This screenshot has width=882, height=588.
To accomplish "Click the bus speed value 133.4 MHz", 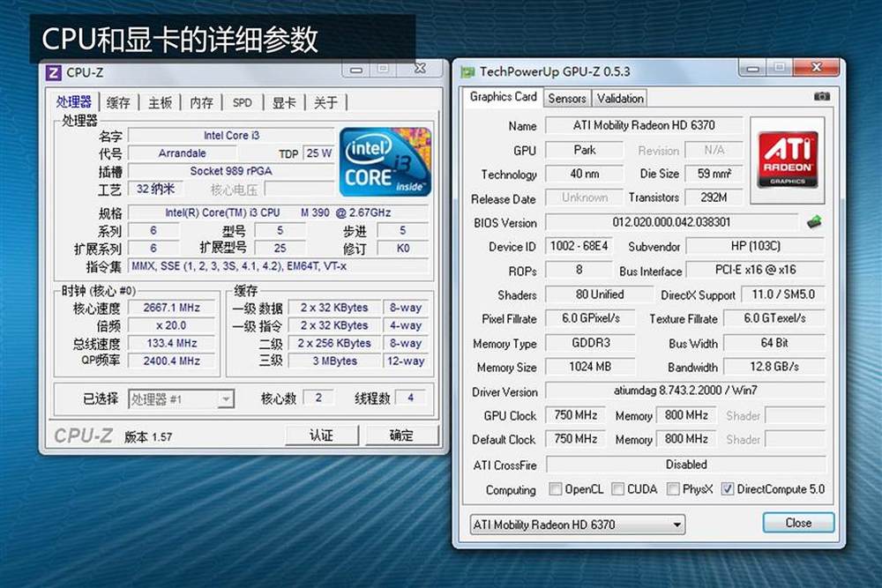I will click(x=172, y=343).
